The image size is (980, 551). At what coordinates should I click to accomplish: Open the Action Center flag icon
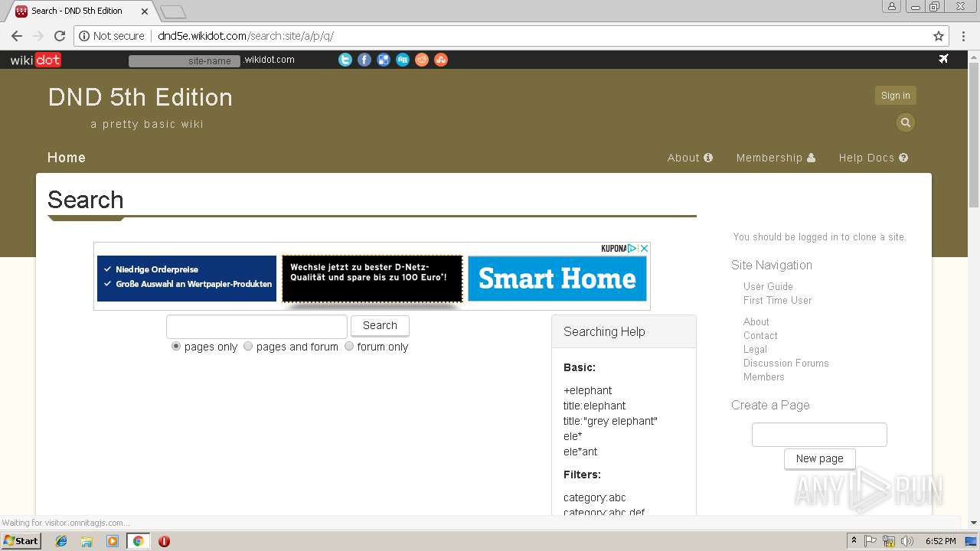click(x=871, y=541)
